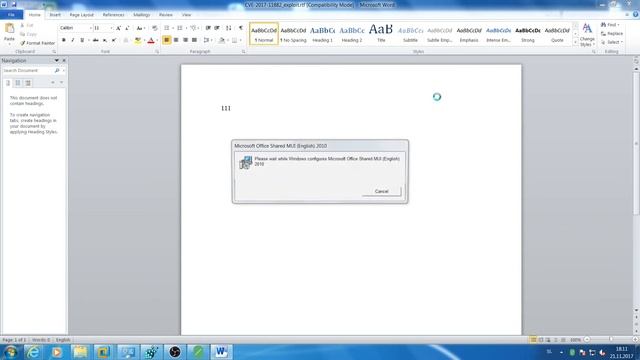Close the Navigation pane
The width and height of the screenshot is (640, 360).
coord(64,60)
